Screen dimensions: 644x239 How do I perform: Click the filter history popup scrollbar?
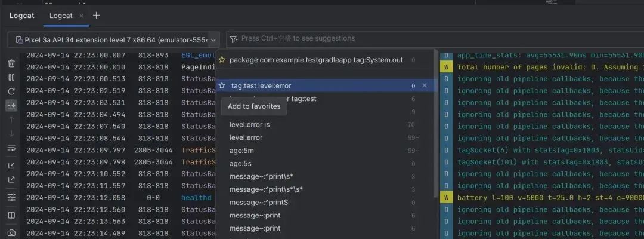(436, 124)
